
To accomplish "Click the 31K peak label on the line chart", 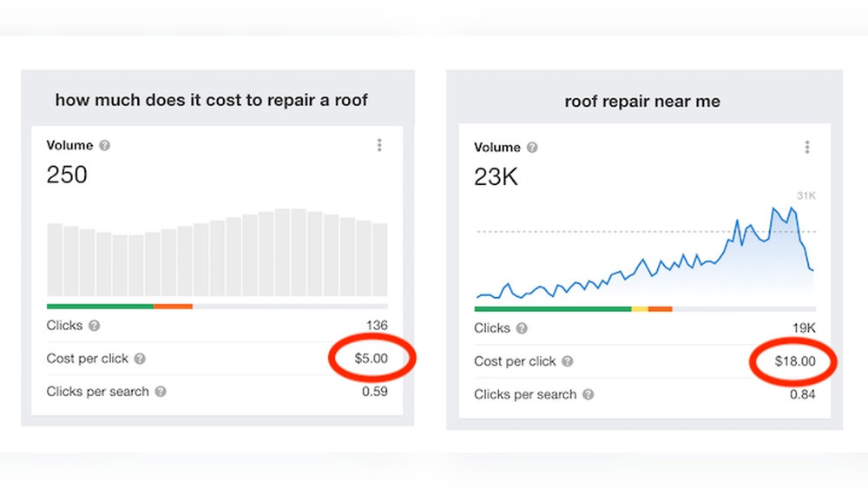I will [806, 195].
